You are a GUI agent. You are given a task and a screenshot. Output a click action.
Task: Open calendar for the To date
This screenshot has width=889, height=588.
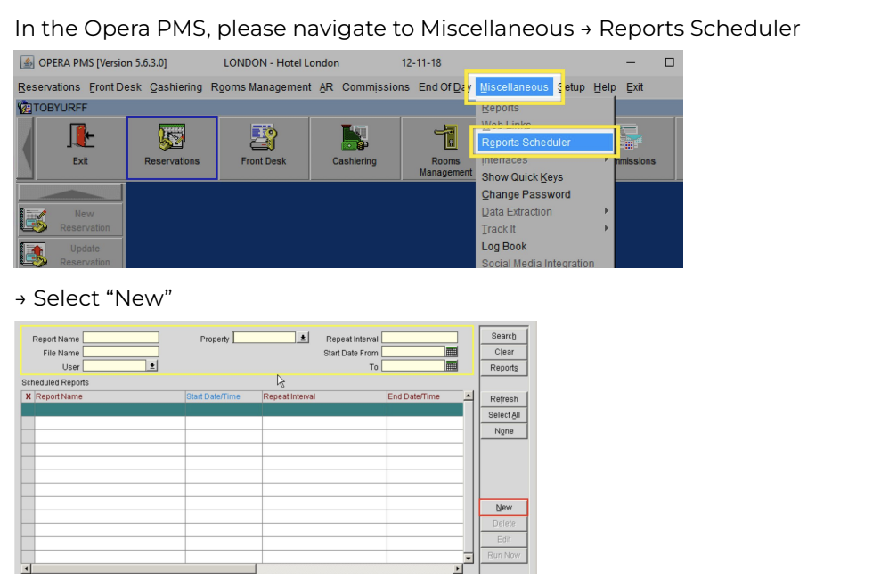pos(452,366)
